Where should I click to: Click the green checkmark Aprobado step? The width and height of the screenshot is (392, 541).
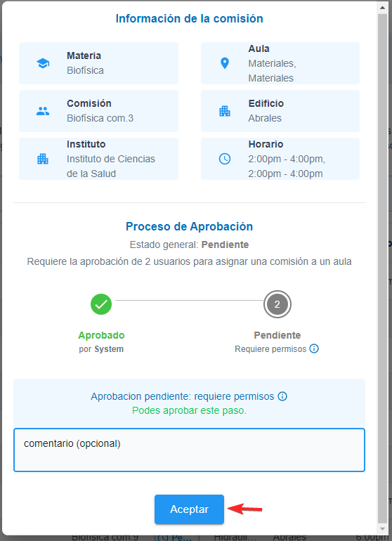pos(101,304)
